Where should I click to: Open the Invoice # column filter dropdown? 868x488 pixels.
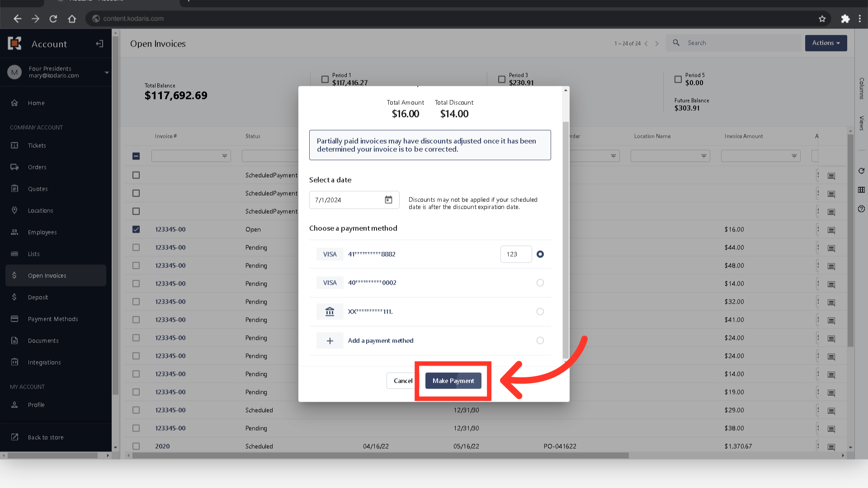click(x=224, y=156)
